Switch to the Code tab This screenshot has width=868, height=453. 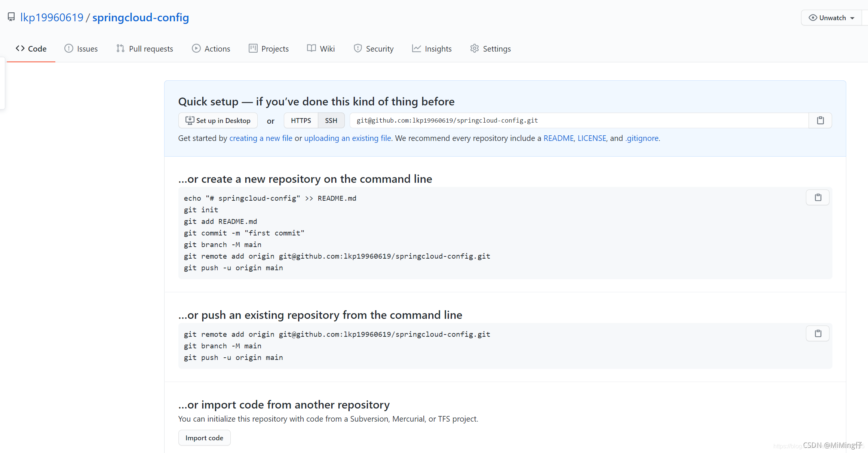tap(31, 49)
